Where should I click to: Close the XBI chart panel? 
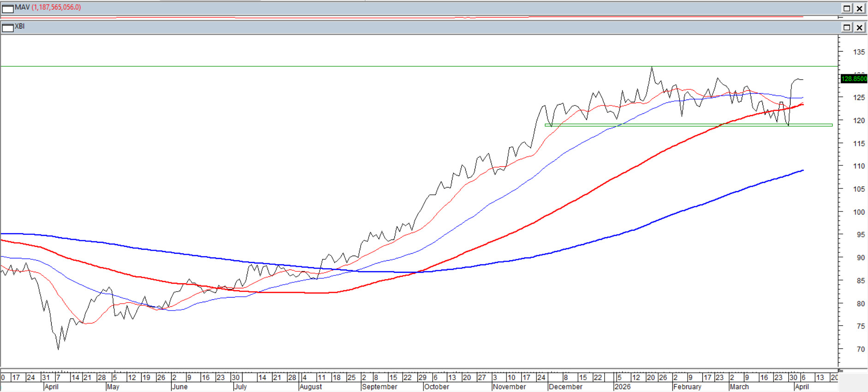pyautogui.click(x=860, y=28)
